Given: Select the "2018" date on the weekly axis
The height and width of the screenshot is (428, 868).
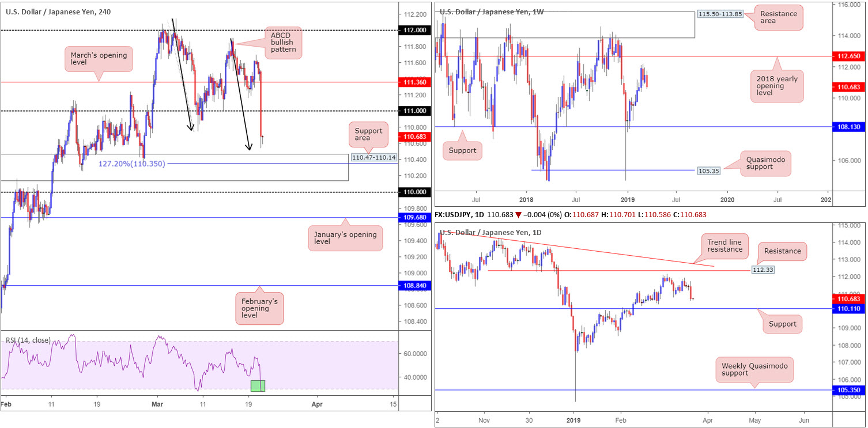Looking at the screenshot, I should pos(525,199).
